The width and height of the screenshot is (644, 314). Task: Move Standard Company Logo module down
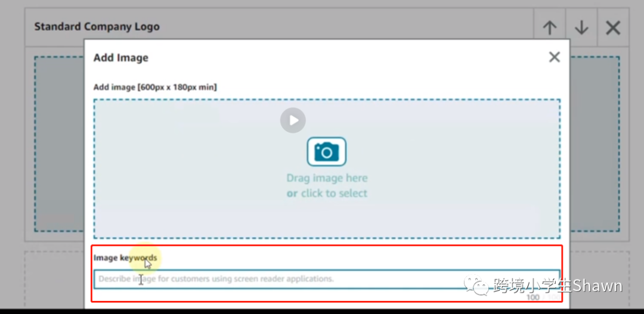581,27
